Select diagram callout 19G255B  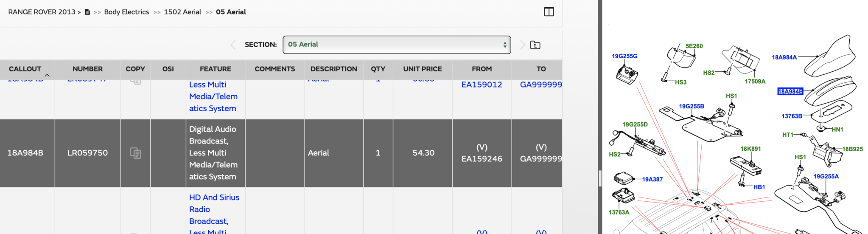[692, 106]
